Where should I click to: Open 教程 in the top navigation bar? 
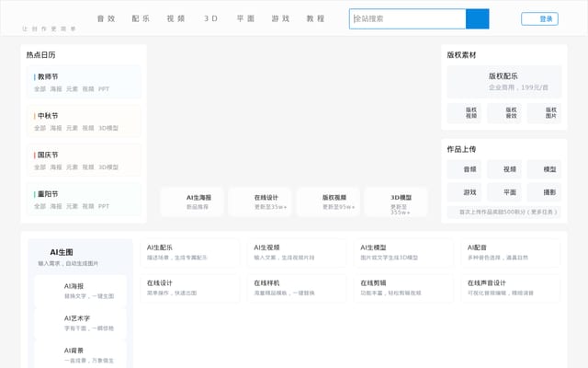pos(315,18)
